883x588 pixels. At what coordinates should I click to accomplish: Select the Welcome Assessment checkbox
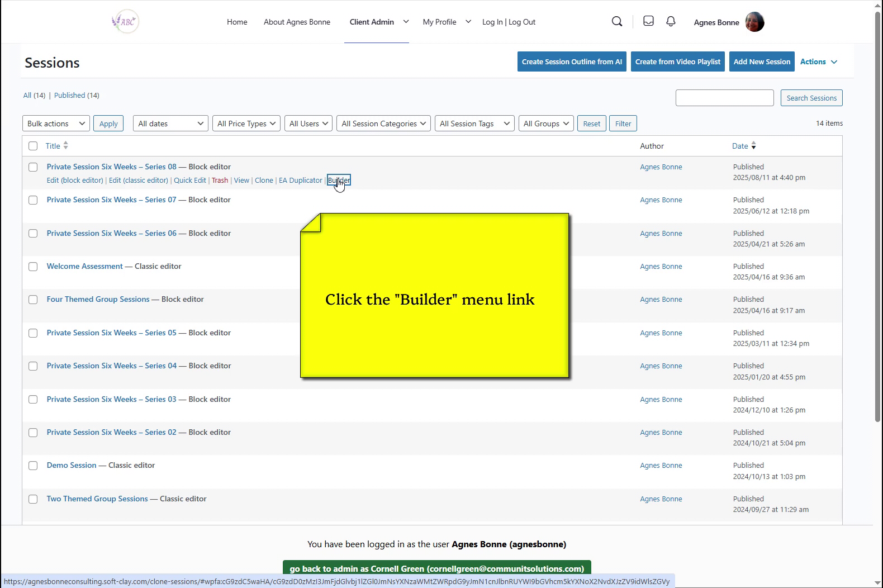point(33,267)
